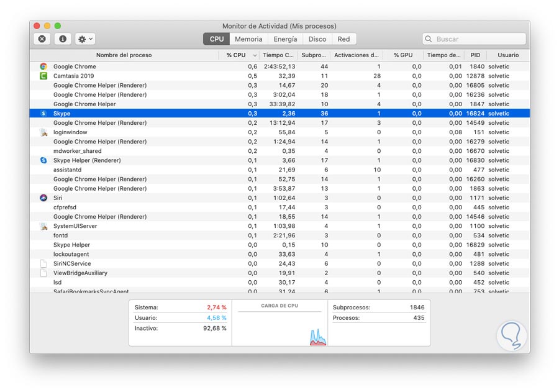Screen dimensions: 559x392
Task: Sort by Activaciones d... column header
Action: (x=357, y=55)
